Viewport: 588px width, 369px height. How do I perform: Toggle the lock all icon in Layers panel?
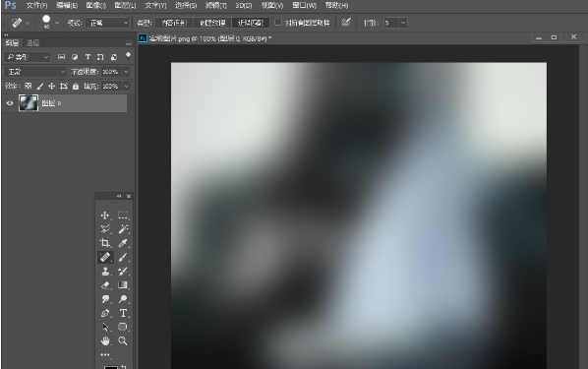(76, 86)
